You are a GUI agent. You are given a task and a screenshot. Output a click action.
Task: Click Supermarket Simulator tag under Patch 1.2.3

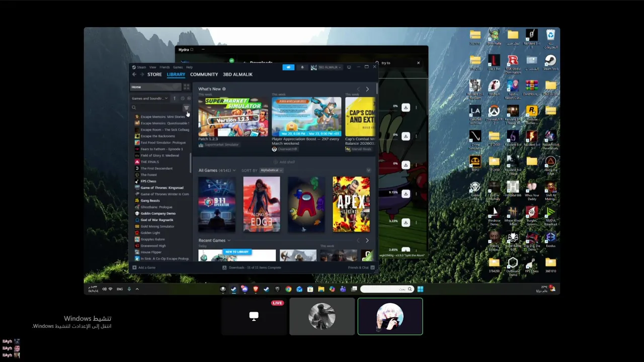coord(219,145)
